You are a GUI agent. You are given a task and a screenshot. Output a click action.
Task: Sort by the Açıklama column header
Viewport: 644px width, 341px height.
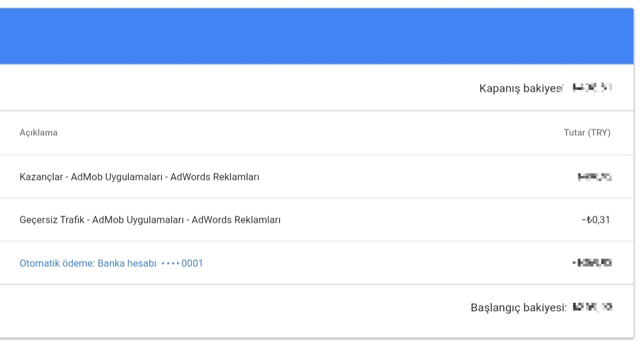[x=39, y=133]
